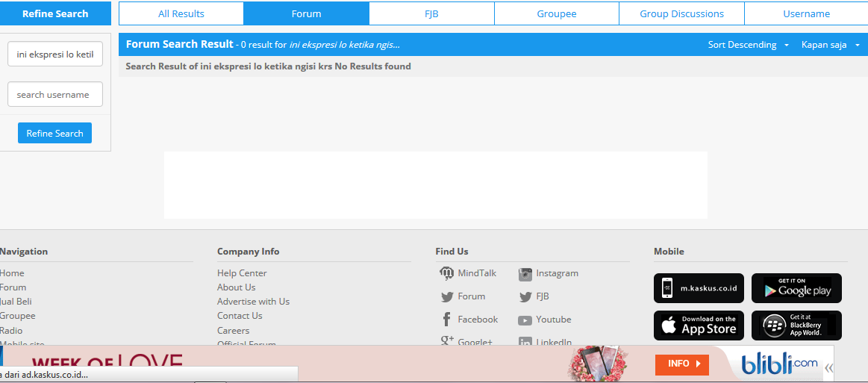Switch to Username tab

[806, 14]
